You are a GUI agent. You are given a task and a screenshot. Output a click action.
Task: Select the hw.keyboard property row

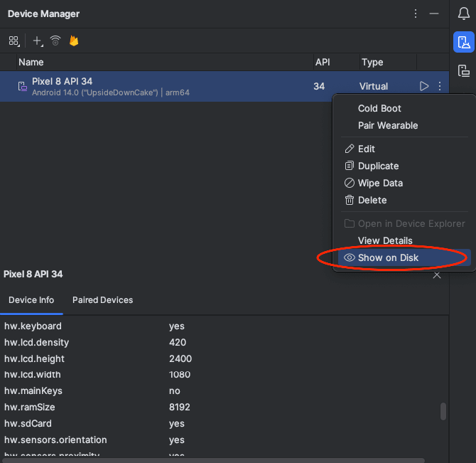click(223, 326)
